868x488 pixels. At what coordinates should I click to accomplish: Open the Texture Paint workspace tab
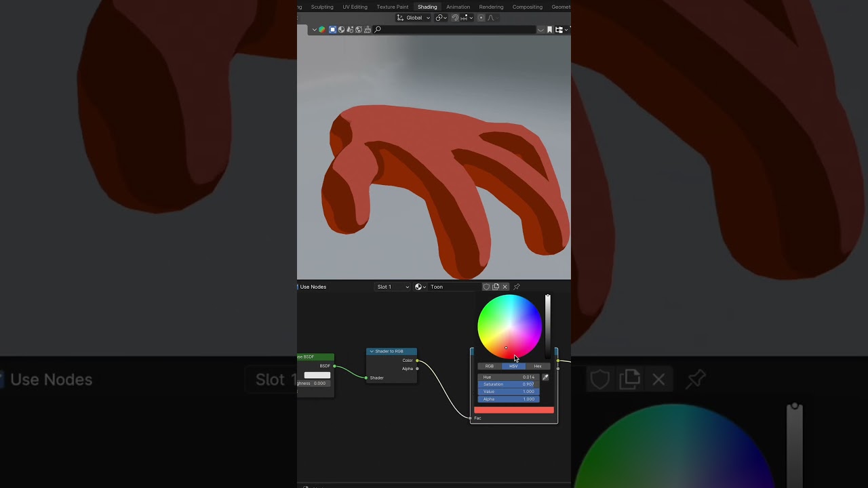(x=393, y=7)
